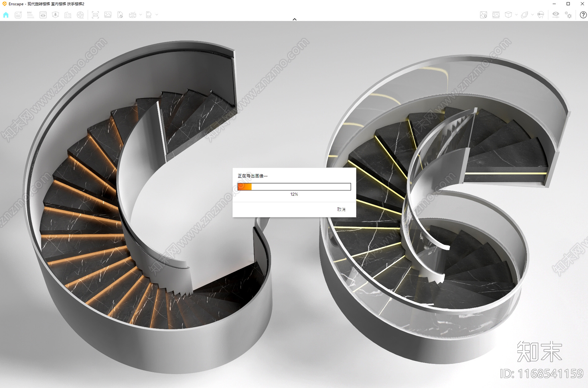Image resolution: width=588 pixels, height=388 pixels.
Task: Click the export progress bar
Action: (294, 186)
